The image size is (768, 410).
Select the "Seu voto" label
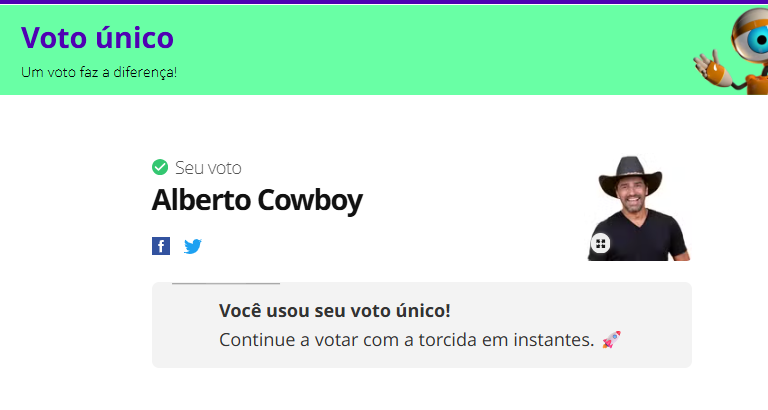point(208,168)
